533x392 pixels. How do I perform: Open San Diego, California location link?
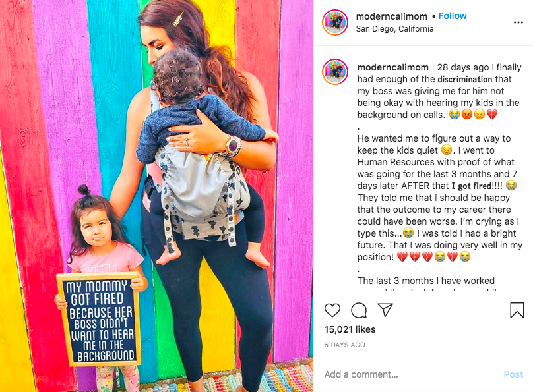pos(394,29)
